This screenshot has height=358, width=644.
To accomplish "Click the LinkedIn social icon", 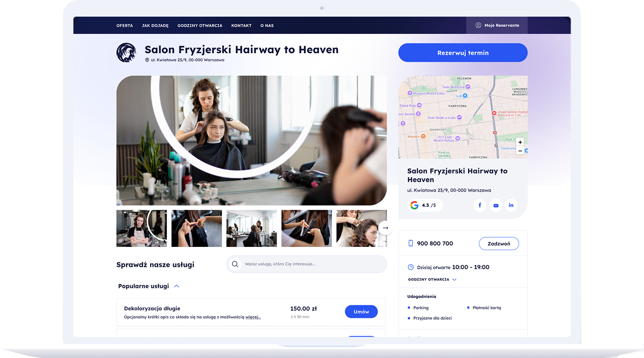I will [x=511, y=205].
